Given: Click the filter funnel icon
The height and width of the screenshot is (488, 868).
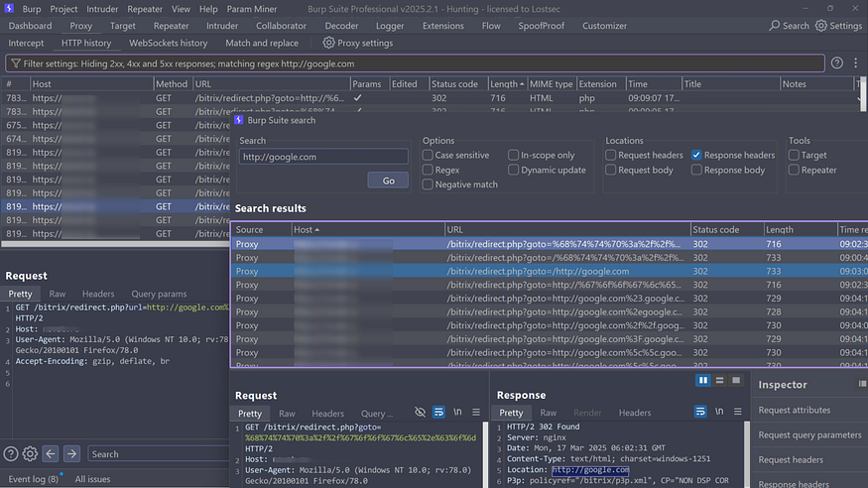Looking at the screenshot, I should tap(16, 63).
